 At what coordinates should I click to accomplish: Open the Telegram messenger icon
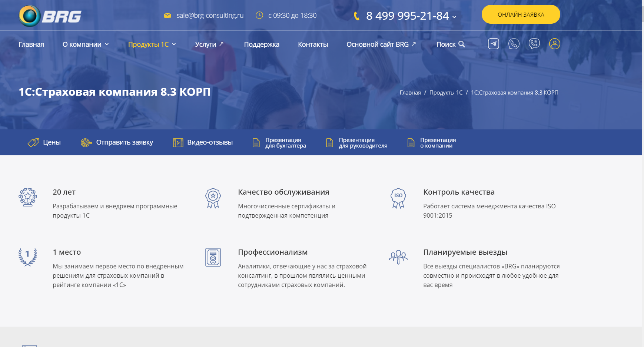pos(493,44)
